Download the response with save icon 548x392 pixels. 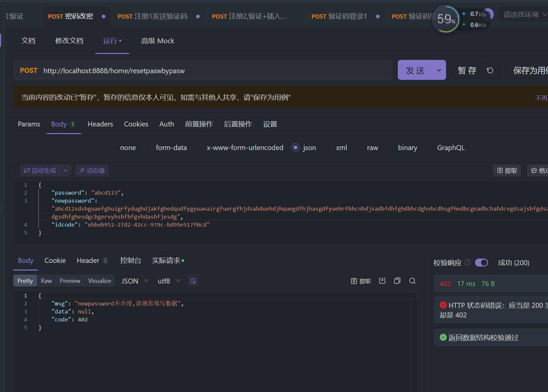[382, 281]
